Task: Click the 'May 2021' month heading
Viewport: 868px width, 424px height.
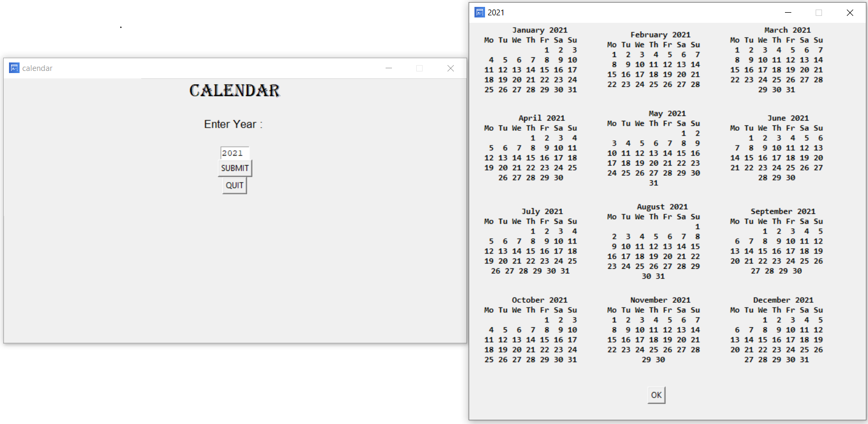Action: (x=667, y=113)
